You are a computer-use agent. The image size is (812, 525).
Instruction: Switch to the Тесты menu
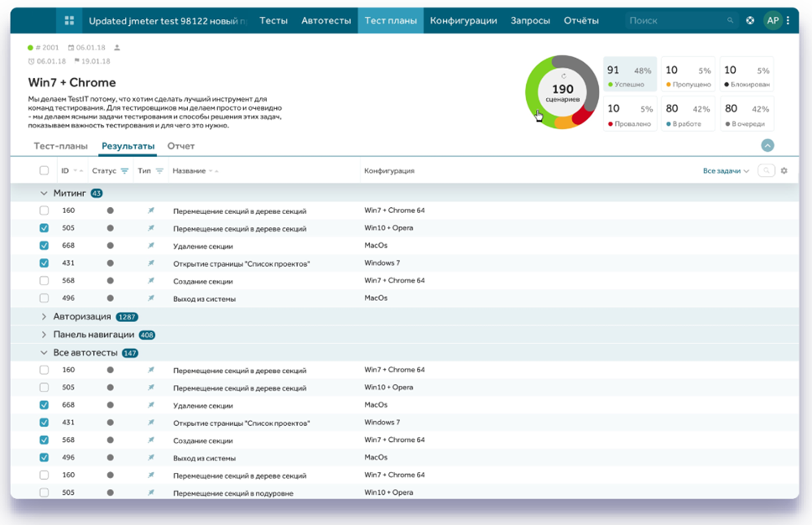tap(273, 21)
